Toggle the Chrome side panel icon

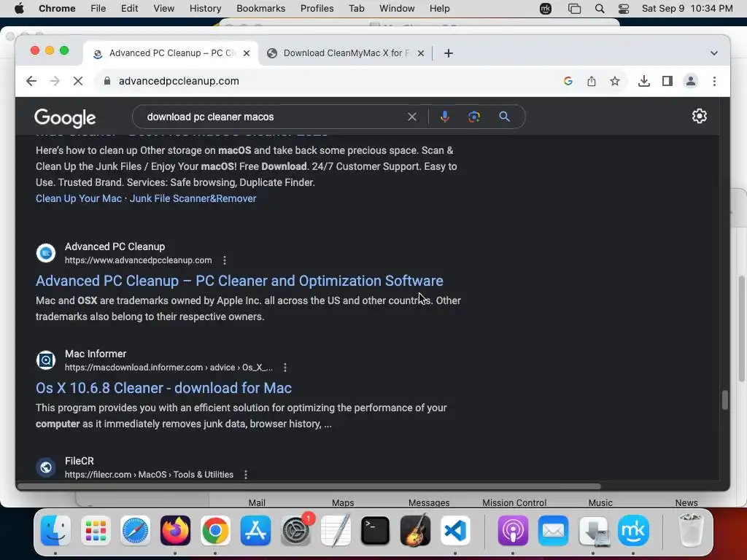667,81
